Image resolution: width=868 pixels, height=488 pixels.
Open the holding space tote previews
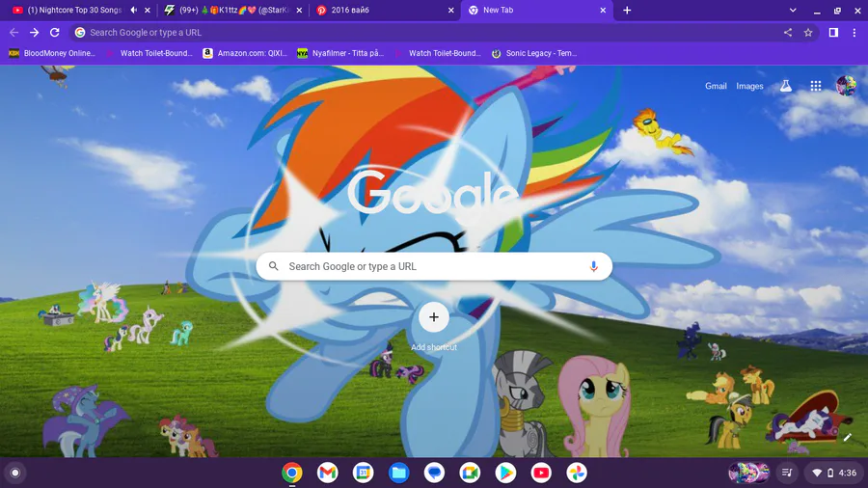pyautogui.click(x=748, y=473)
